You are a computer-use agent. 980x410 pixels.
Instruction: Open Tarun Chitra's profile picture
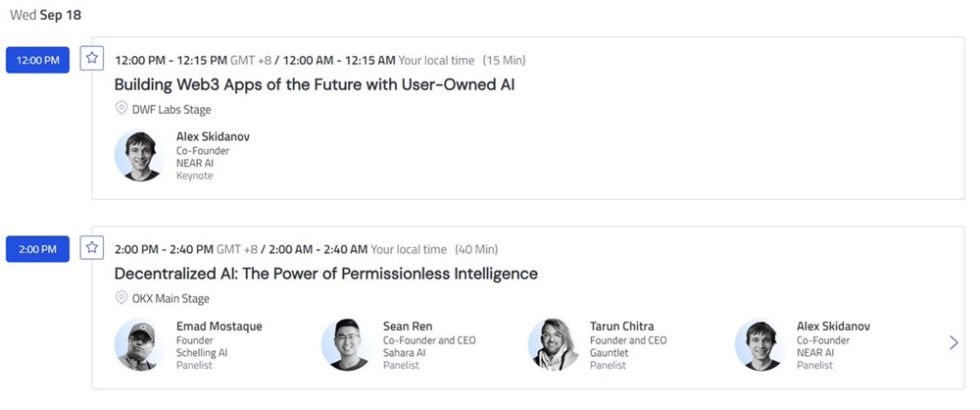point(552,344)
